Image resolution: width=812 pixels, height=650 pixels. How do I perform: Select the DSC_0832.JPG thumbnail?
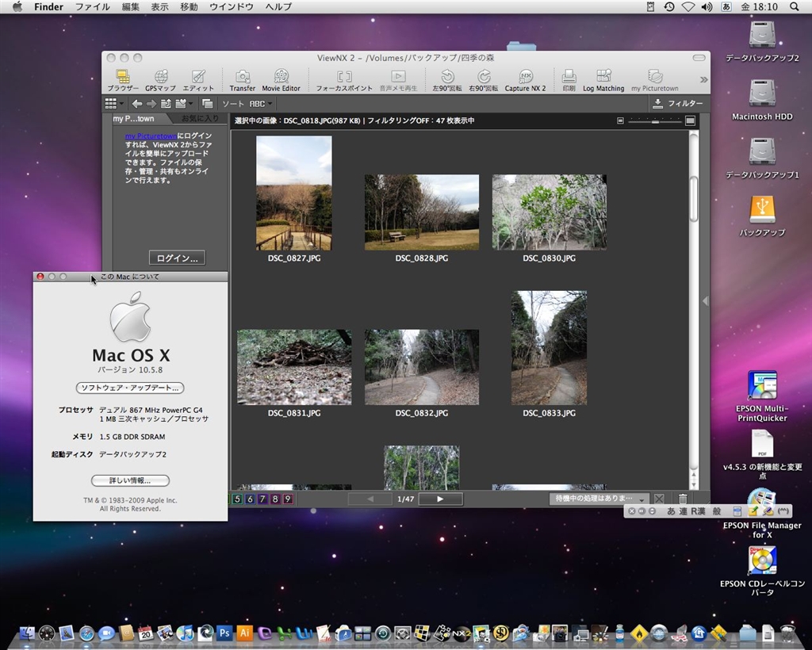click(421, 368)
